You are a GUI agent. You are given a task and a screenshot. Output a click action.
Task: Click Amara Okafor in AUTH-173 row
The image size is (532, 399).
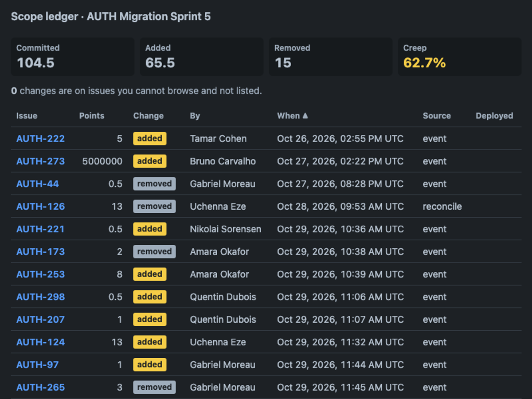[x=219, y=252]
